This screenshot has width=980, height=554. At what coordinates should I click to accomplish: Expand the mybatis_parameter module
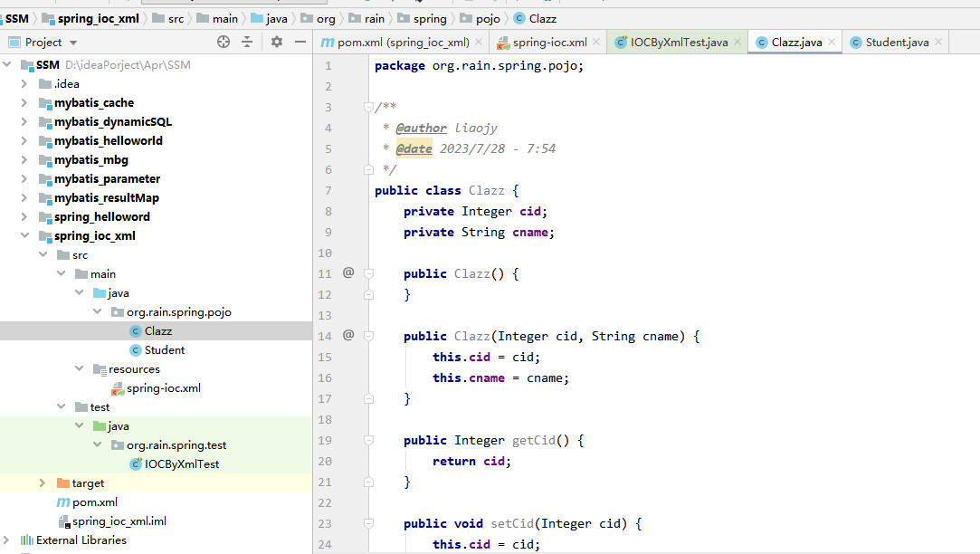tap(24, 179)
